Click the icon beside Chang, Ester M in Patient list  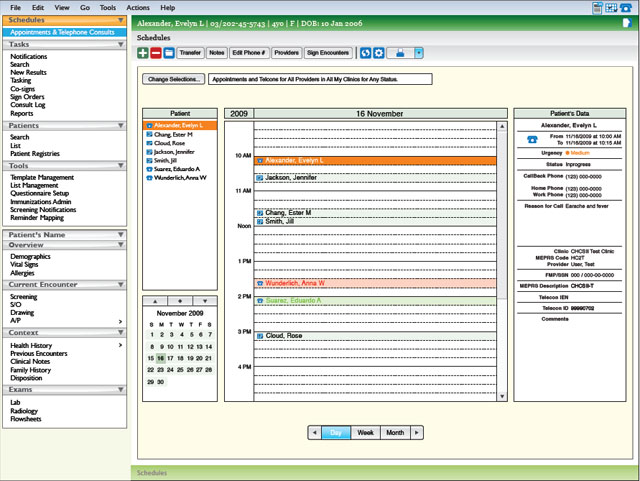pos(149,134)
